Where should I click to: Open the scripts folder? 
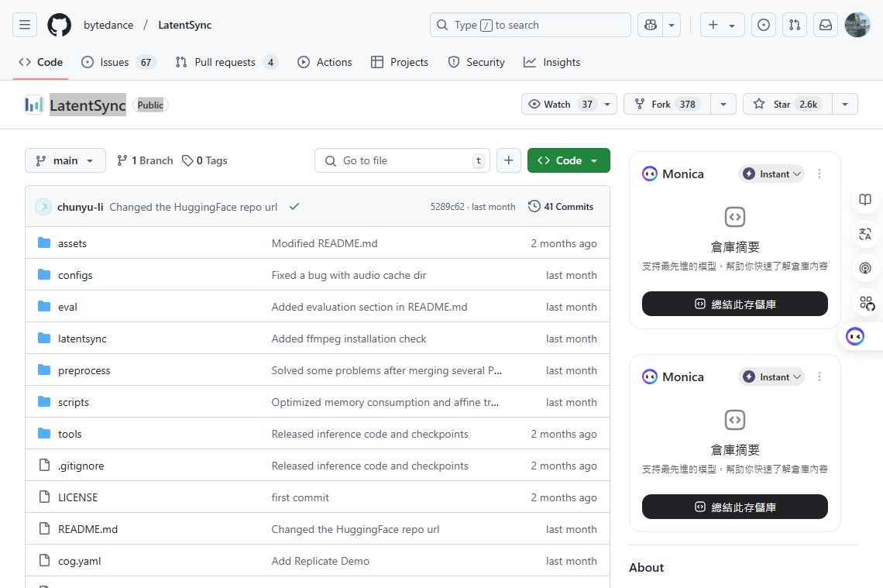(x=74, y=402)
